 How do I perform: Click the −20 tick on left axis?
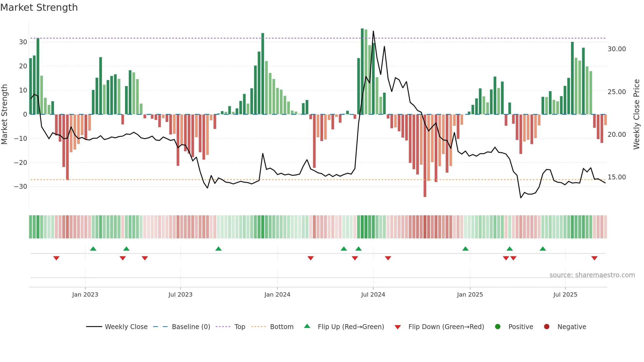pos(20,162)
